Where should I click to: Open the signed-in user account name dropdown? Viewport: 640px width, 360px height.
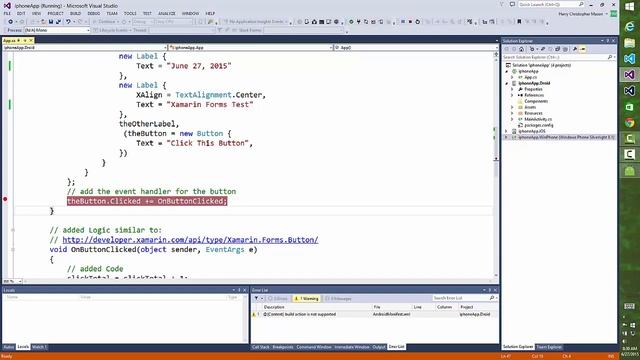583,14
